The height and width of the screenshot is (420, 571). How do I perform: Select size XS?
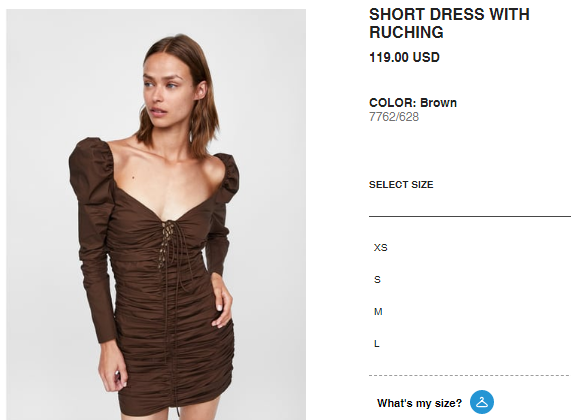pos(381,248)
